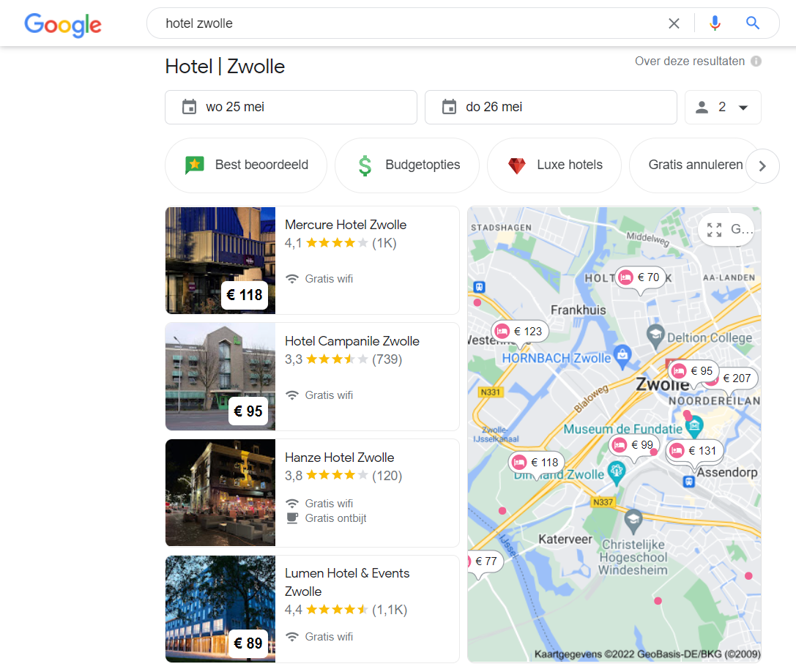Submit search with magnifying glass icon
Screen dimensions: 796x672
752,23
